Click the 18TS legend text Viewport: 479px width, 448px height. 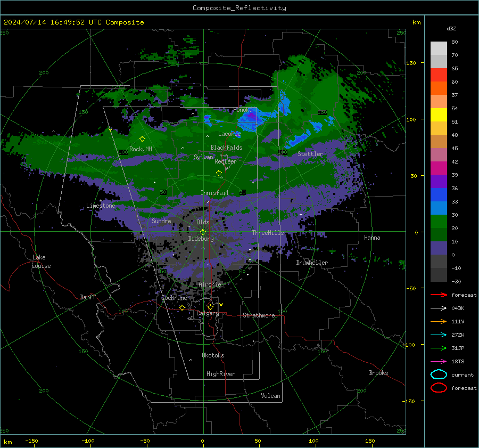click(x=458, y=362)
